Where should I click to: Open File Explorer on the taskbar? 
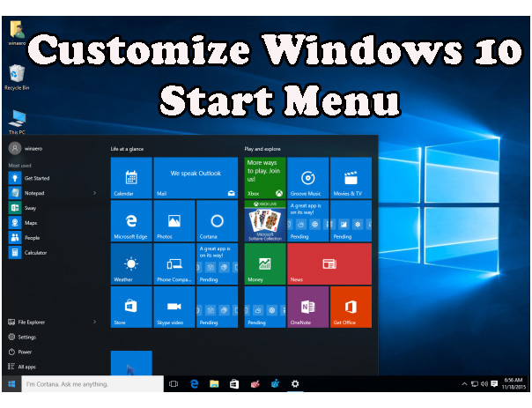tap(214, 384)
